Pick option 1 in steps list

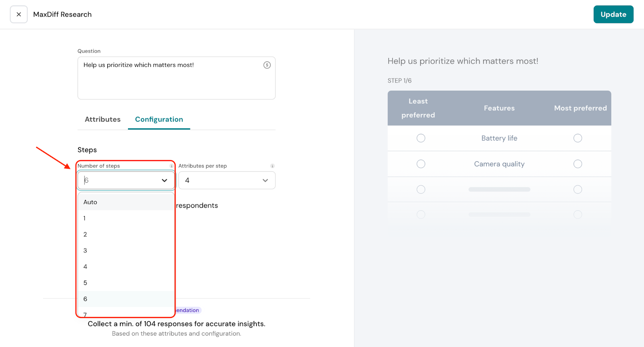(85, 218)
